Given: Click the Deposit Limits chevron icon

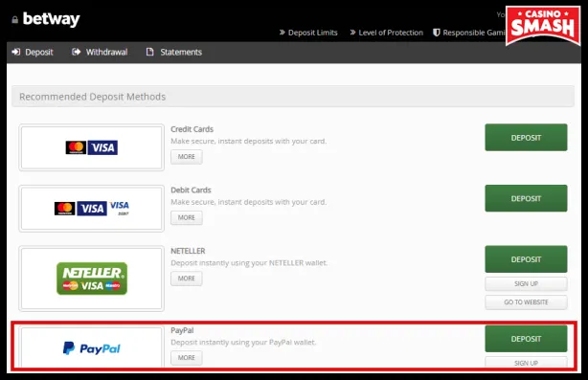Looking at the screenshot, I should coord(282,33).
